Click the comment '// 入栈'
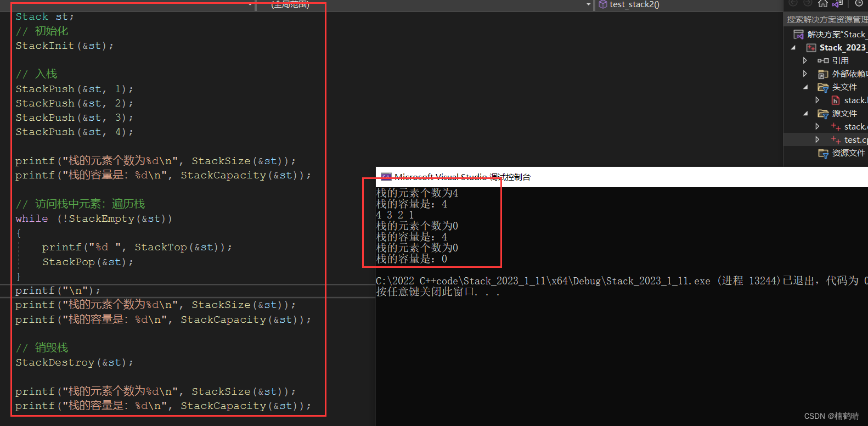This screenshot has height=426, width=868. pos(36,74)
